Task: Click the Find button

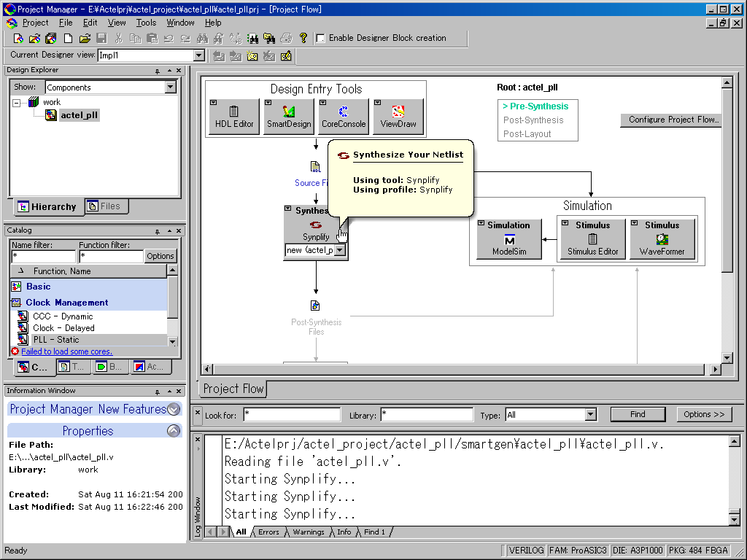Action: point(638,414)
